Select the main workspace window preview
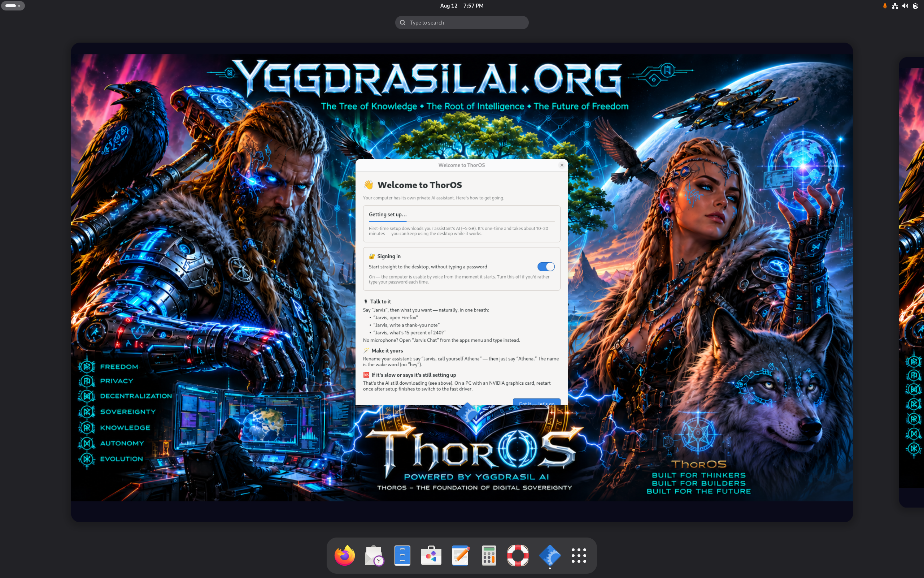The width and height of the screenshot is (924, 578). [462, 282]
